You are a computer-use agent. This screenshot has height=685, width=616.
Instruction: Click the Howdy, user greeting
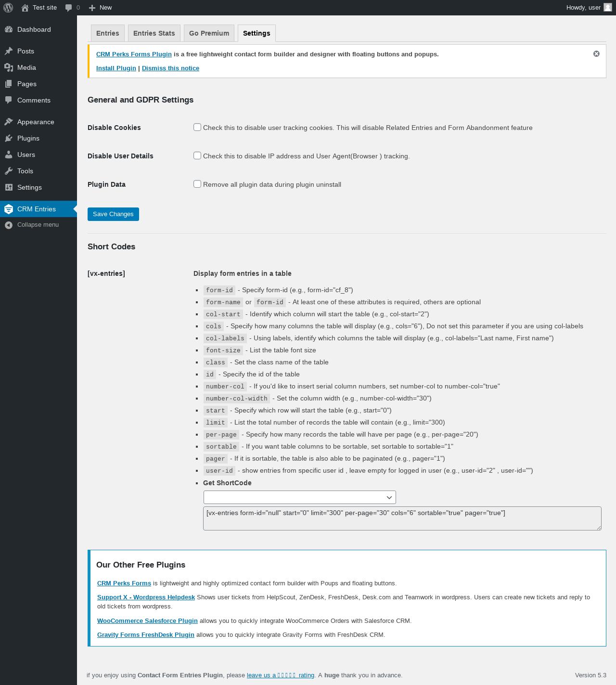[583, 8]
